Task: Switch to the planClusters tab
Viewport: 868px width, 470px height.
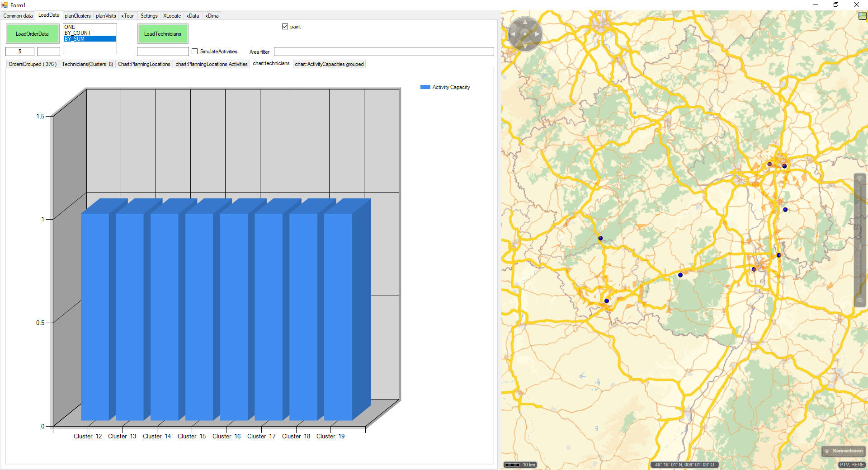Action: (x=78, y=16)
